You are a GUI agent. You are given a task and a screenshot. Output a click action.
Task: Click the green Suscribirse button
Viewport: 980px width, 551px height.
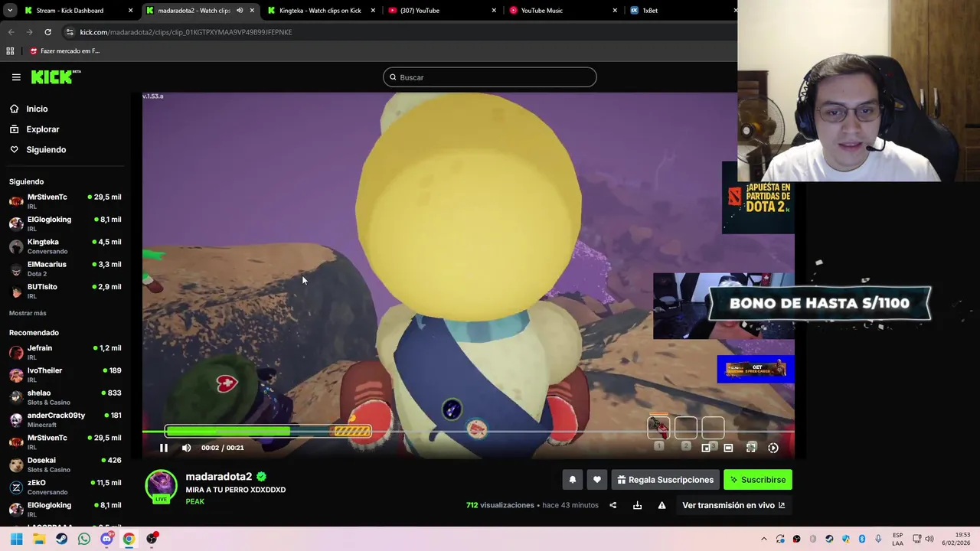[x=758, y=480]
